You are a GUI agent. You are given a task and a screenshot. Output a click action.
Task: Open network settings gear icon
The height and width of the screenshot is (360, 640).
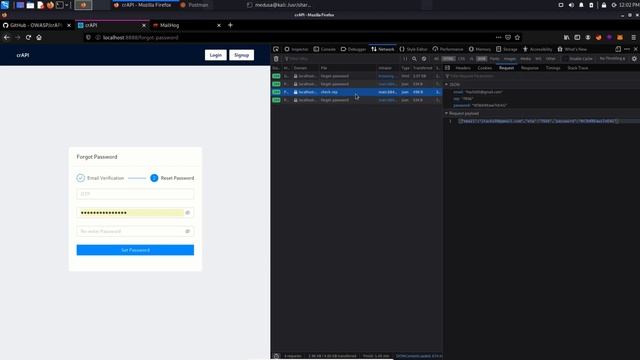click(x=634, y=59)
